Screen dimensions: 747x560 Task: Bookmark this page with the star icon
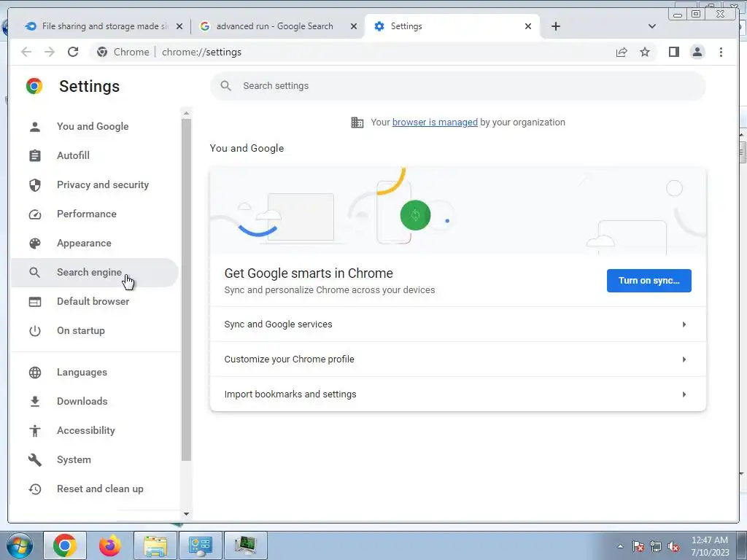[x=645, y=52]
